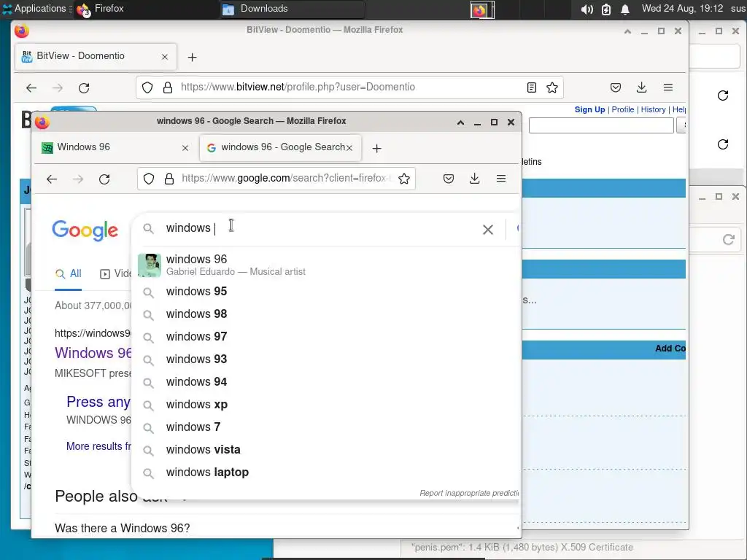Toggle reader view in BitView window
The image size is (747, 560).
pyautogui.click(x=532, y=87)
